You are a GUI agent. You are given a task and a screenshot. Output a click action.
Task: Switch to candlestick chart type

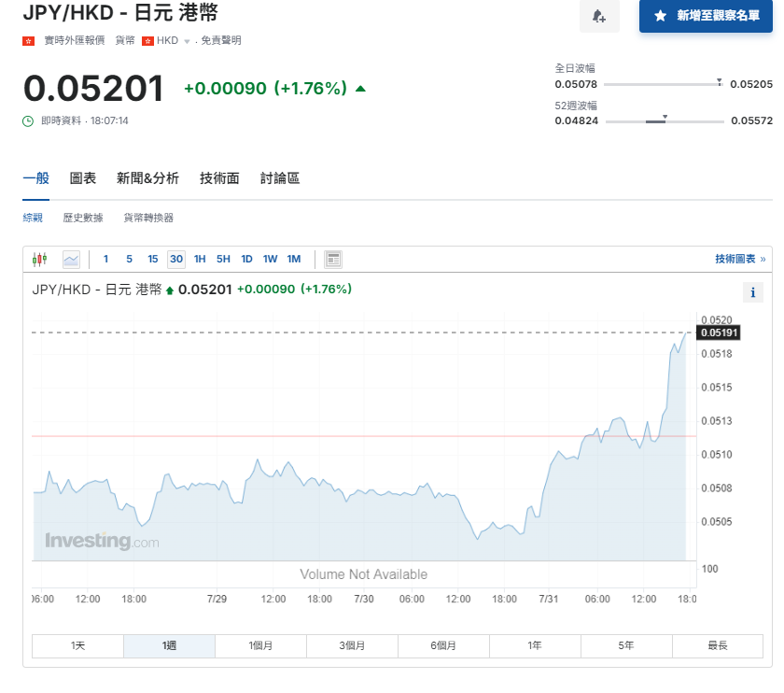pos(39,259)
